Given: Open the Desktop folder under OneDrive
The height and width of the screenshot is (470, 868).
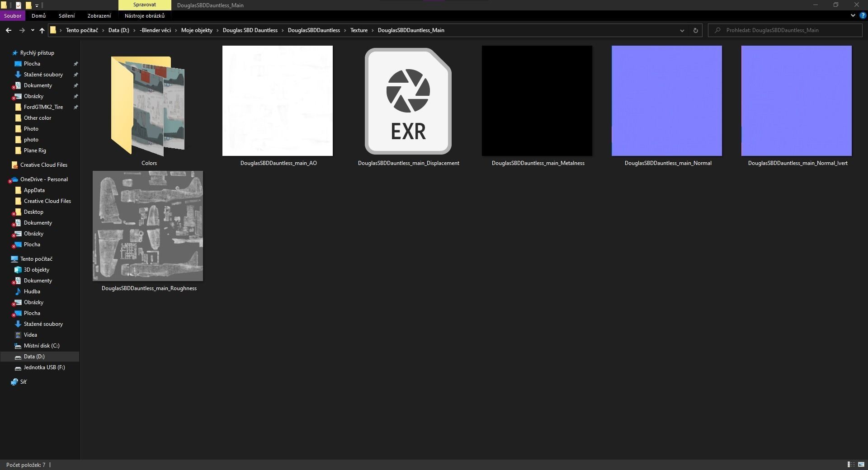Looking at the screenshot, I should (x=33, y=212).
